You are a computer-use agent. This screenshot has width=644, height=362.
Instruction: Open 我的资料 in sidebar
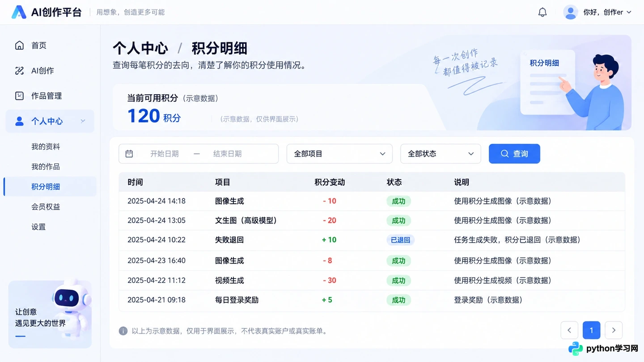46,147
